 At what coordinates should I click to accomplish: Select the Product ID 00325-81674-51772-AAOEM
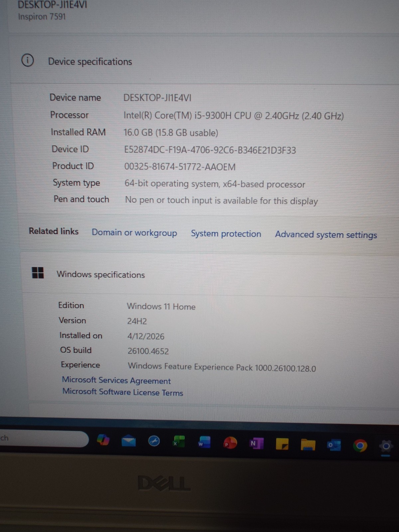coord(180,167)
